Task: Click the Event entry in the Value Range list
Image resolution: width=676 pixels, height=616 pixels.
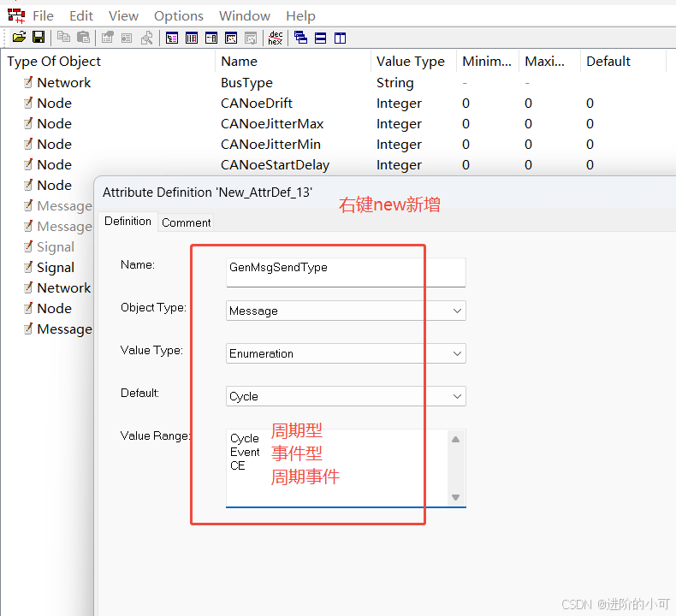Action: click(245, 453)
